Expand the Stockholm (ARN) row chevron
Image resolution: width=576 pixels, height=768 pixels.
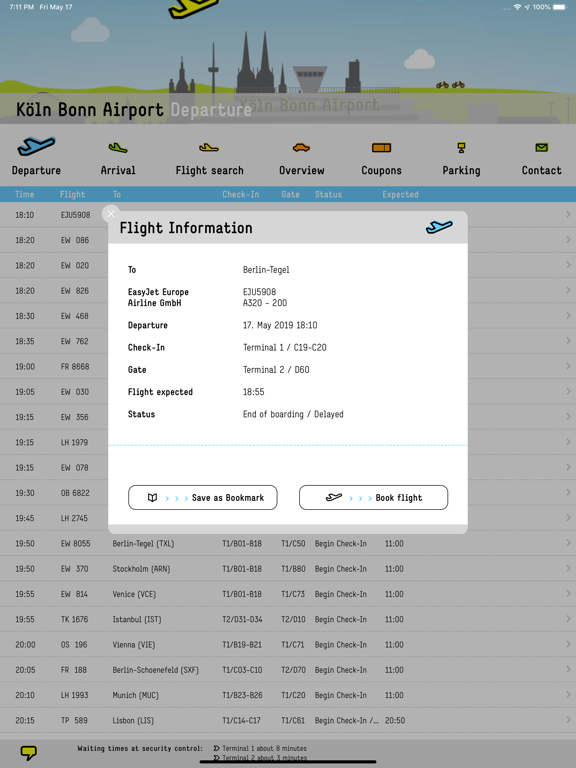pyautogui.click(x=568, y=568)
